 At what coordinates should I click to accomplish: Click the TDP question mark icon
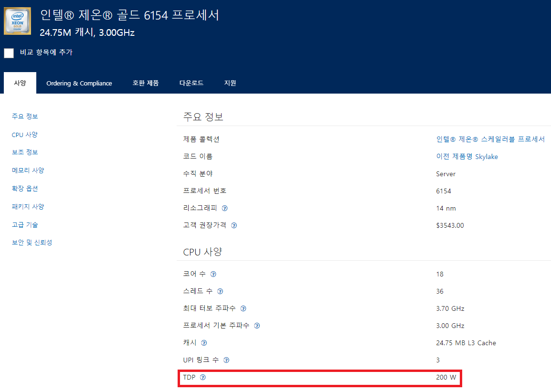tap(203, 377)
